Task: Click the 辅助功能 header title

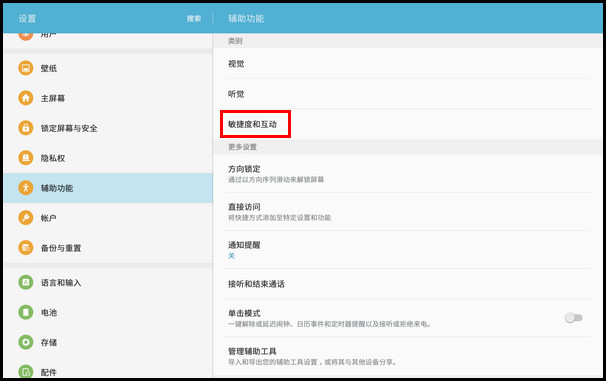Action: point(246,19)
